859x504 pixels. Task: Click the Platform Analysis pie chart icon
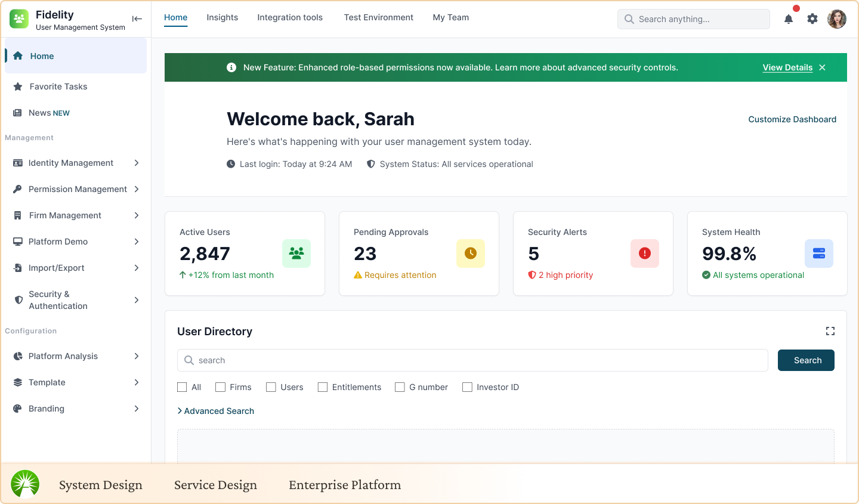(x=18, y=356)
